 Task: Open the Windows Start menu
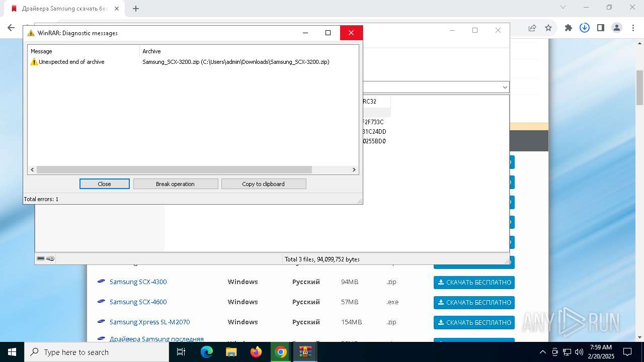[12, 352]
